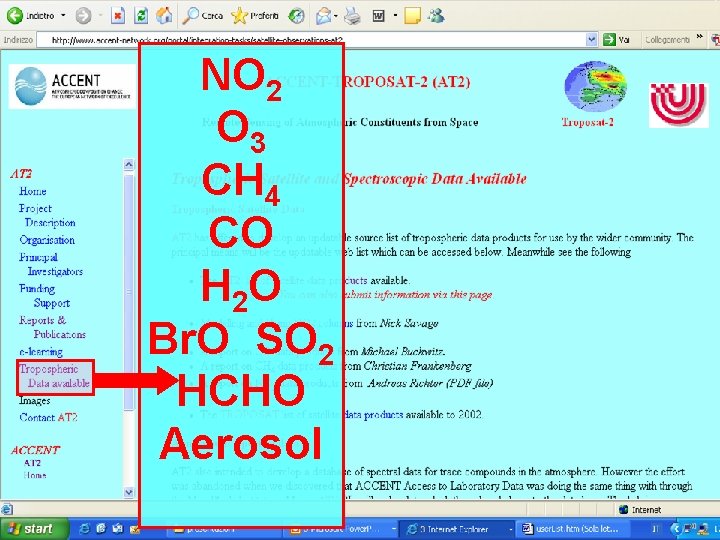
Task: Edit the page with the Word icon
Action: tap(378, 16)
